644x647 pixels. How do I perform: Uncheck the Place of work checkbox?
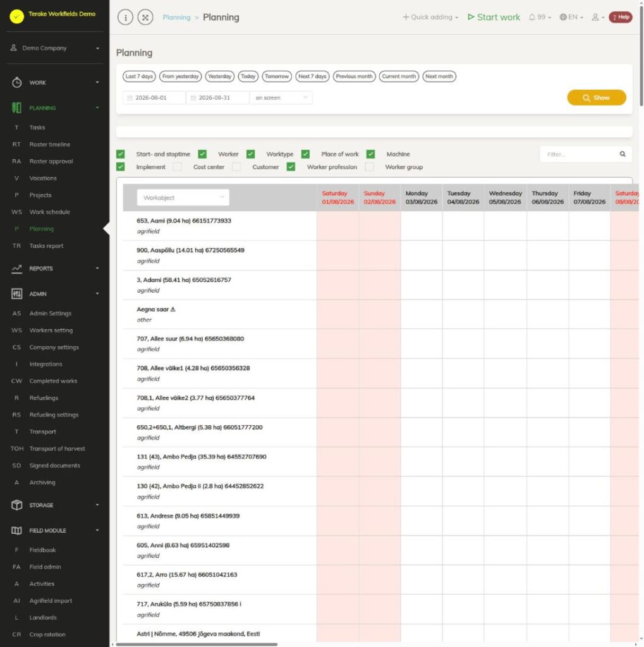coord(305,154)
